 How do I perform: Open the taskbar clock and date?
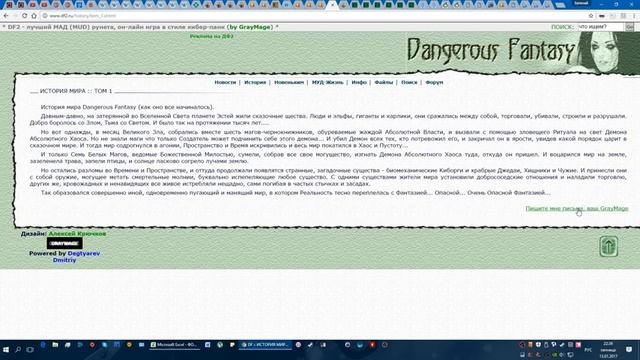click(x=608, y=350)
